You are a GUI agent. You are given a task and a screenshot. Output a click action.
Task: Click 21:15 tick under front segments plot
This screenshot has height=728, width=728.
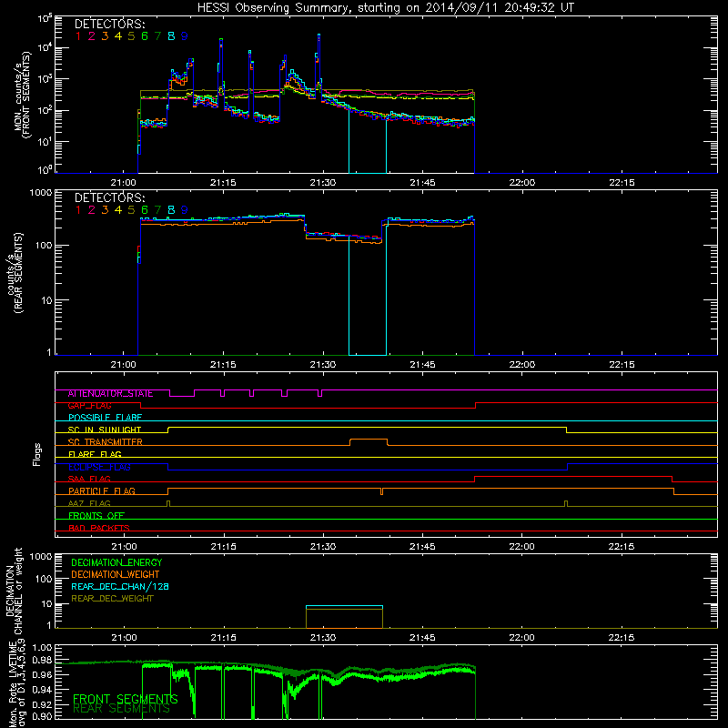pos(223,183)
